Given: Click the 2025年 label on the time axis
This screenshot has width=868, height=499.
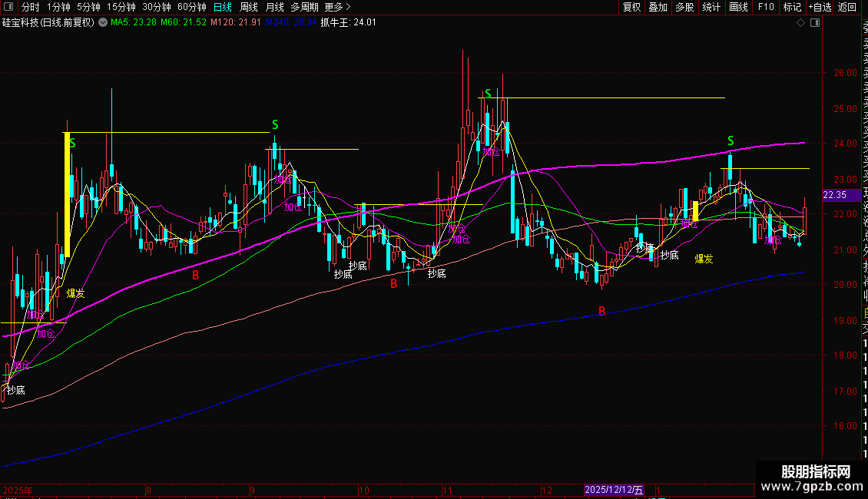Looking at the screenshot, I should pyautogui.click(x=18, y=490).
